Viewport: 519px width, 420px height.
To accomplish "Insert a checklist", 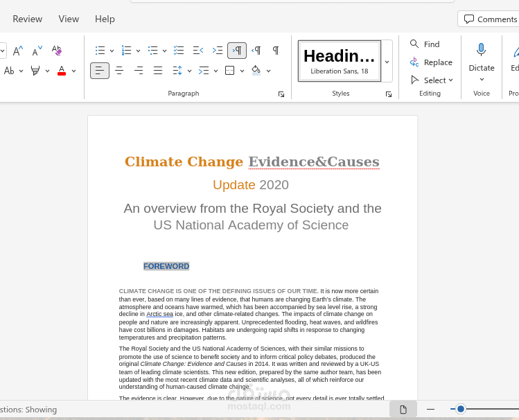I will pyautogui.click(x=179, y=51).
